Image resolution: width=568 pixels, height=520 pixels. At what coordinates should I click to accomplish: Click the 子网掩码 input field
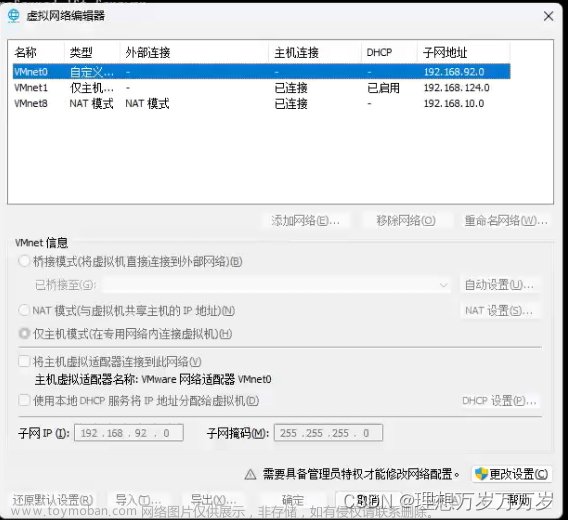(328, 433)
